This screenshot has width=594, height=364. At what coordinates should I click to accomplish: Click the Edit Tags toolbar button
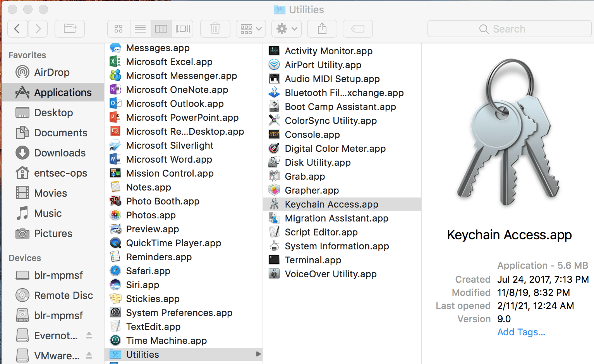click(358, 29)
